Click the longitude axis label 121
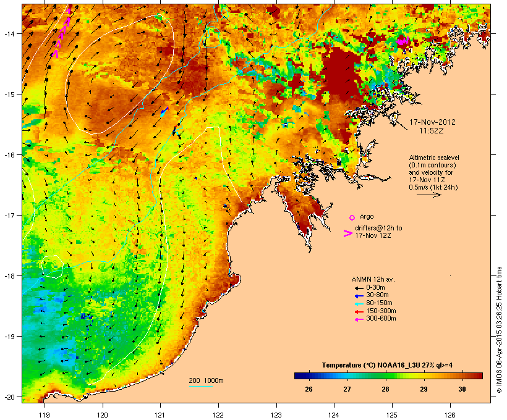 pyautogui.click(x=160, y=415)
